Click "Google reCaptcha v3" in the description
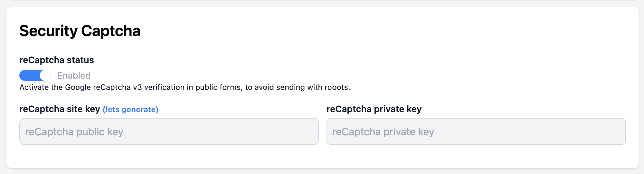 pyautogui.click(x=103, y=87)
